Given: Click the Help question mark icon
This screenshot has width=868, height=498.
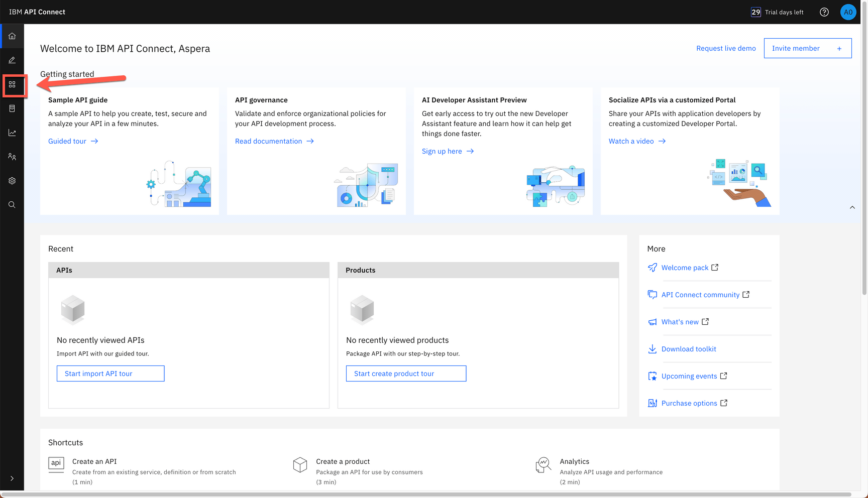Looking at the screenshot, I should 824,12.
